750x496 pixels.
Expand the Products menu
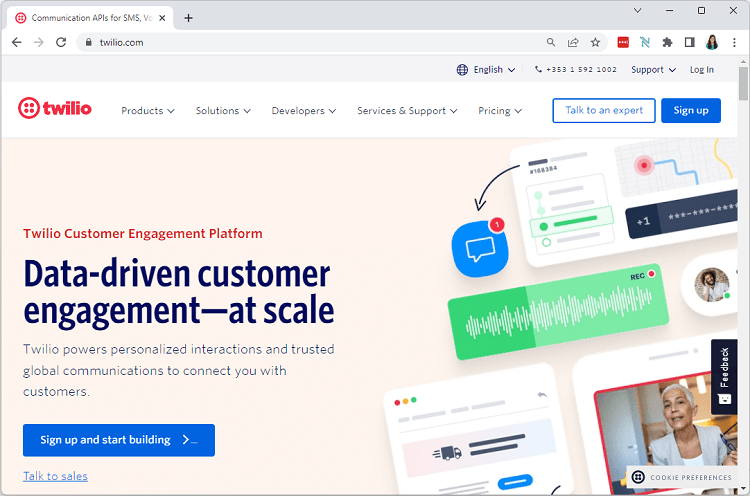[148, 110]
